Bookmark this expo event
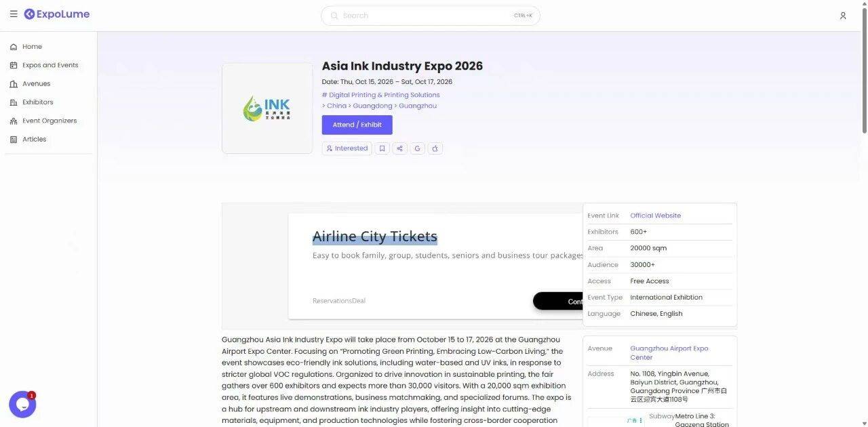 (x=382, y=148)
